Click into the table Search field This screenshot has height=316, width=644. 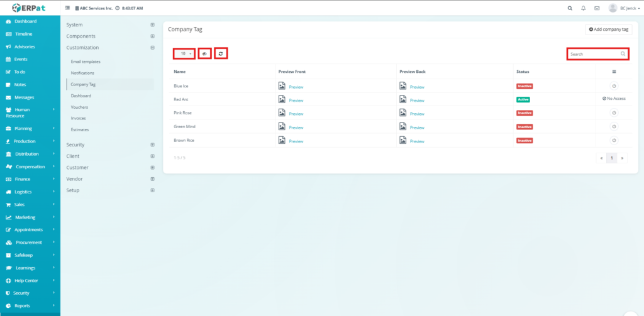pos(593,54)
